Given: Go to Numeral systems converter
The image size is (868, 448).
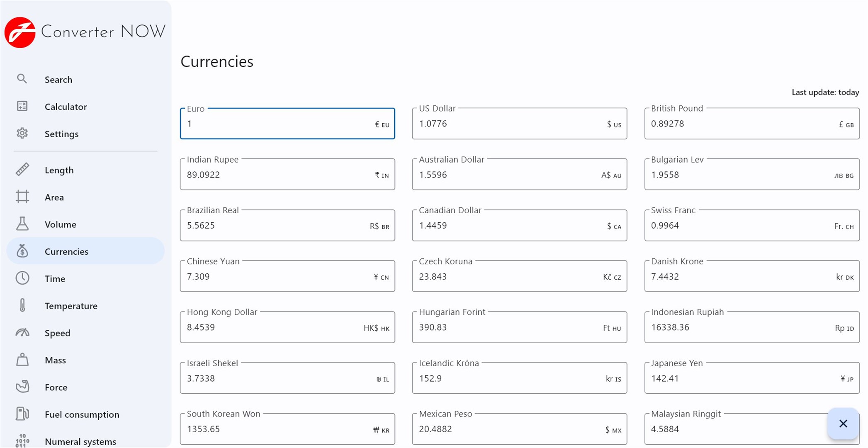Looking at the screenshot, I should 80,441.
